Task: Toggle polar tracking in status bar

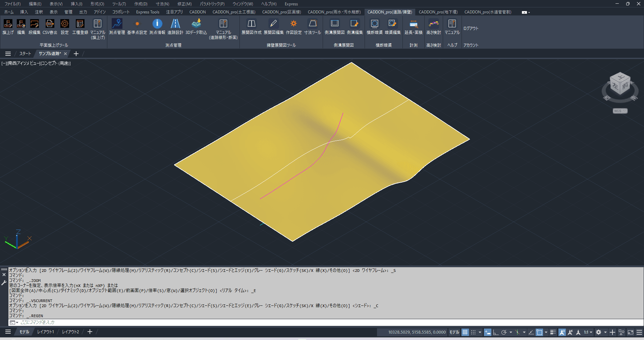Action: [504, 332]
